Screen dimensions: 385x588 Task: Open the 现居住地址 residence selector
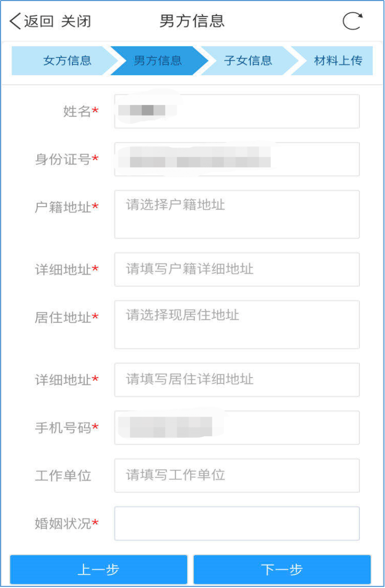[x=237, y=324]
